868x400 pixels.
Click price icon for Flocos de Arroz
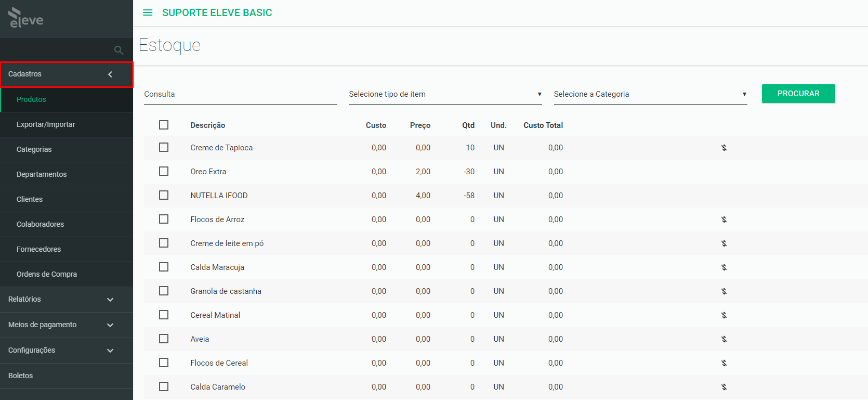[x=724, y=220]
